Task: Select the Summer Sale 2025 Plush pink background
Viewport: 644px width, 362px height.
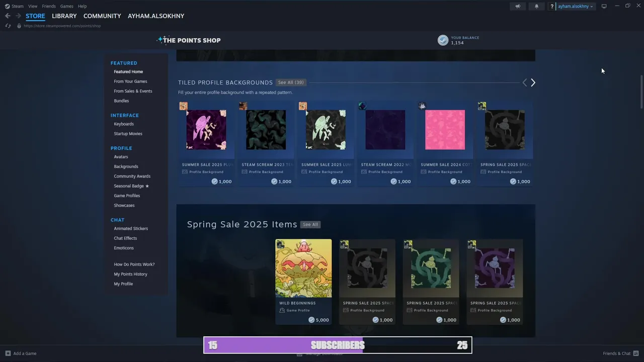Action: click(x=206, y=130)
